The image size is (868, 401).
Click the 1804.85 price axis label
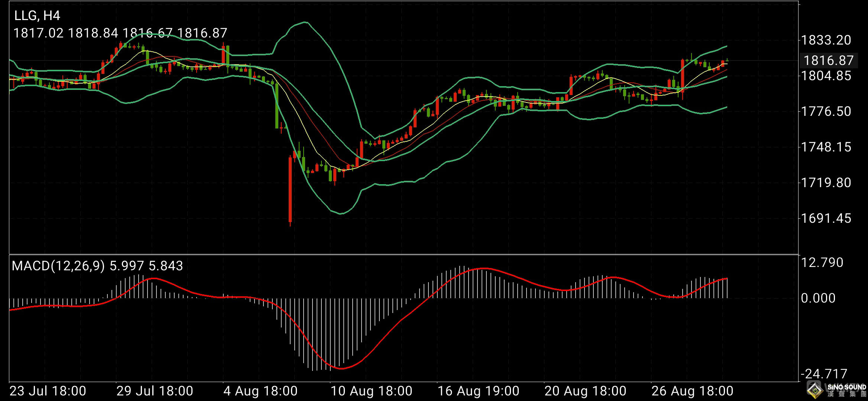coord(826,76)
